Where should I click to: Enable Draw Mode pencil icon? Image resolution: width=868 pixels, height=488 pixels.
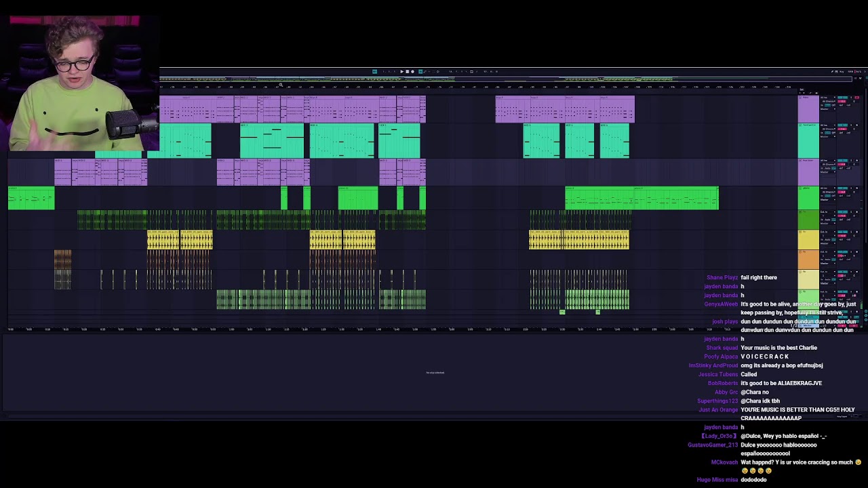point(833,72)
